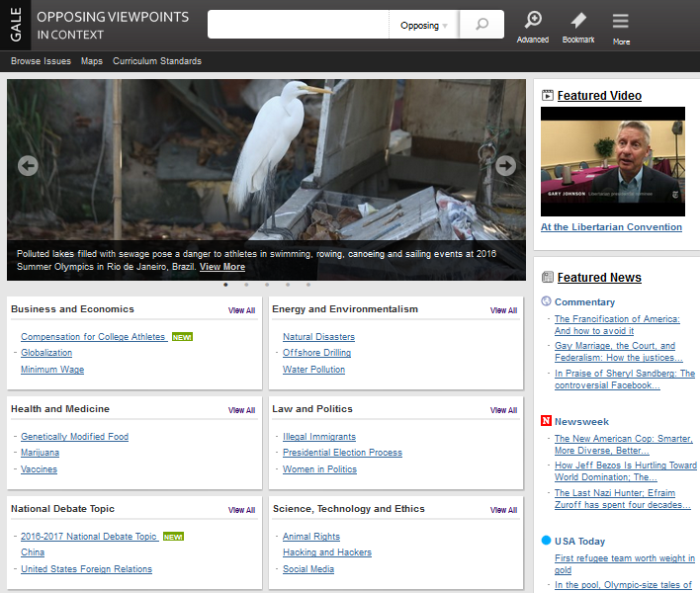Expand the Opposing search scope dropdown
The width and height of the screenshot is (700, 593).
coord(424,25)
